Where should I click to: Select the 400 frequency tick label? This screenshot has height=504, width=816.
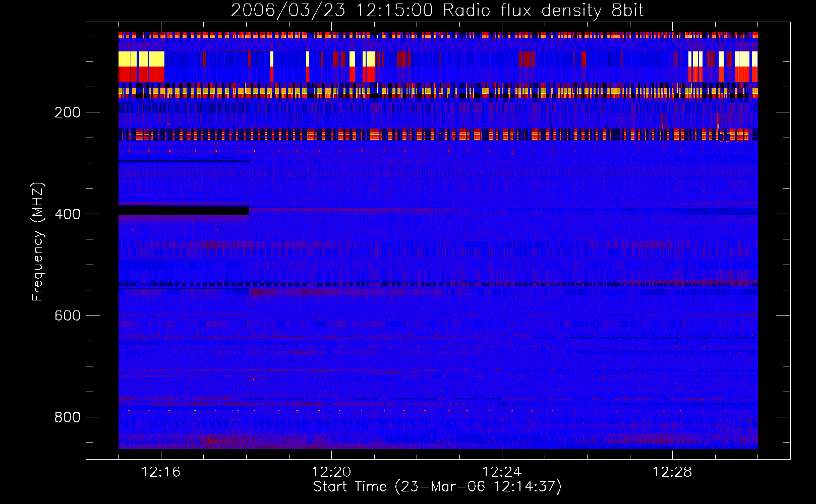68,214
